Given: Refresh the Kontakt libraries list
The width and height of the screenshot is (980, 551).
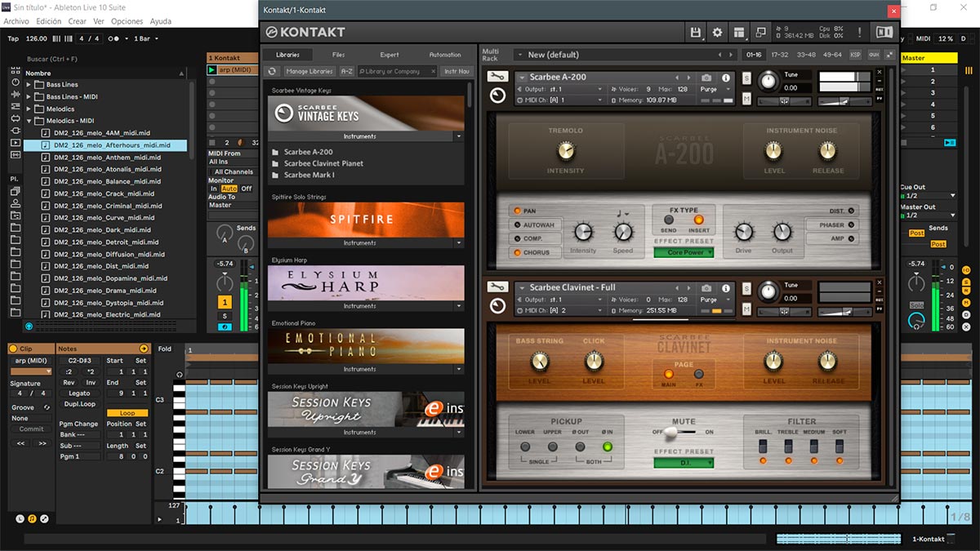Looking at the screenshot, I should tap(272, 72).
